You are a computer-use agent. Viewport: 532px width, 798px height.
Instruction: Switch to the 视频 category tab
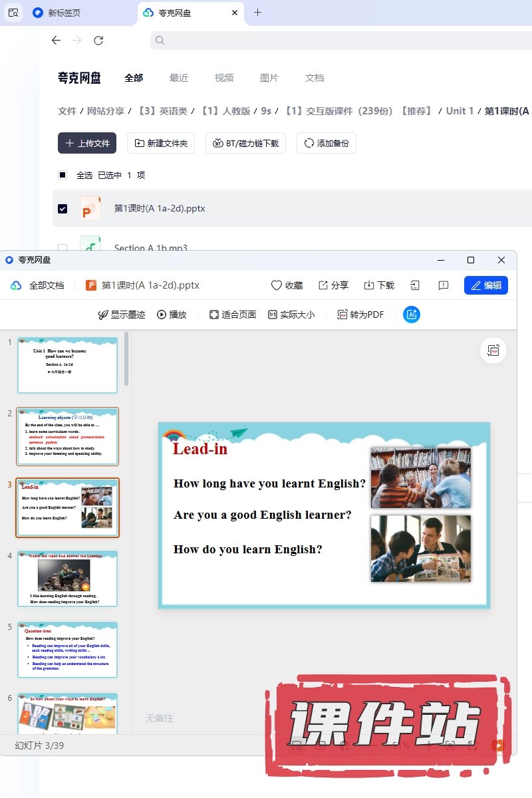[224, 78]
